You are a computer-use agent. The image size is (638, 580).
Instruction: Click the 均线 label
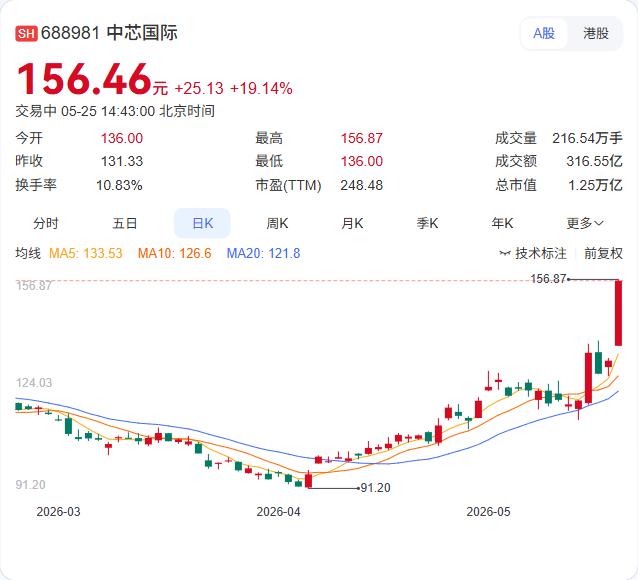28,254
